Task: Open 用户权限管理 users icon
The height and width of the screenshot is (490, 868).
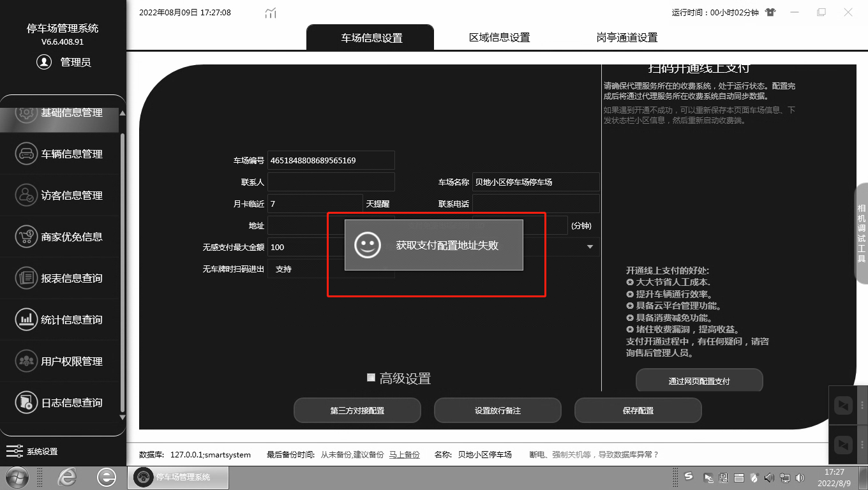Action: tap(26, 361)
